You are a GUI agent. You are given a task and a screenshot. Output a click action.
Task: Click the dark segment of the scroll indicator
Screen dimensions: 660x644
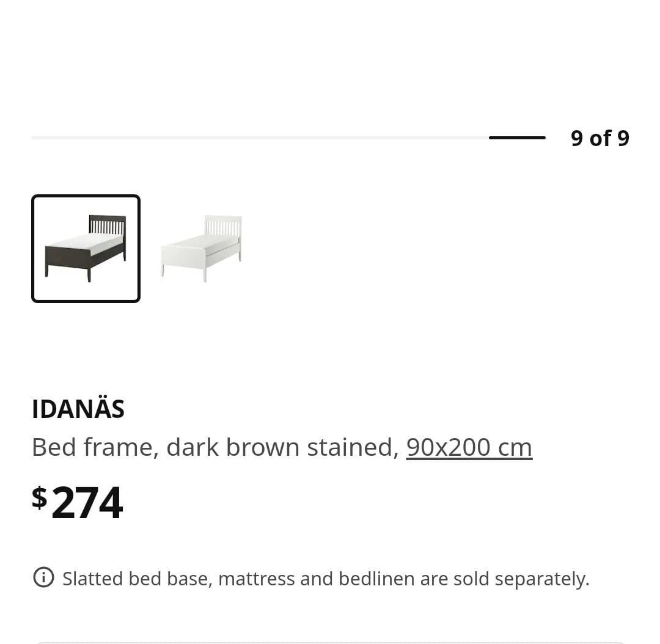(x=516, y=137)
